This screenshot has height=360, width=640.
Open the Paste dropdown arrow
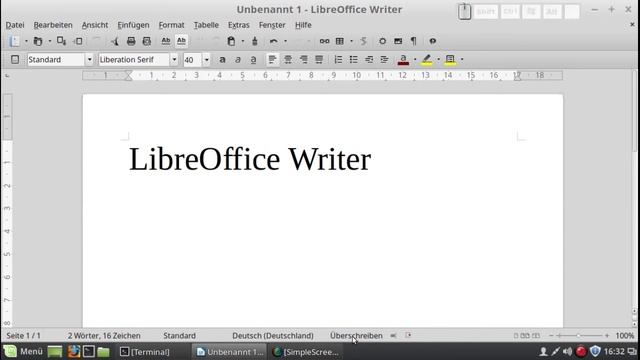click(x=242, y=41)
